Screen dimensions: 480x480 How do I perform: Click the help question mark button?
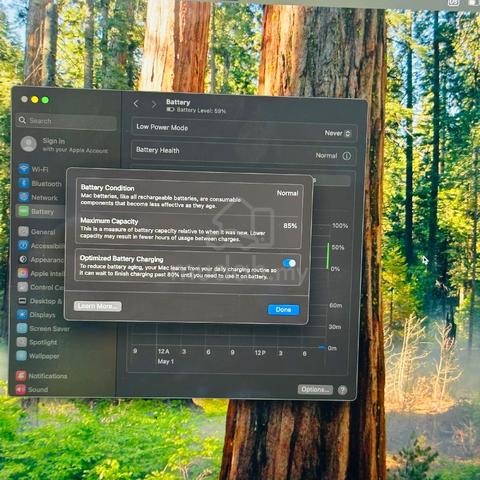[342, 390]
